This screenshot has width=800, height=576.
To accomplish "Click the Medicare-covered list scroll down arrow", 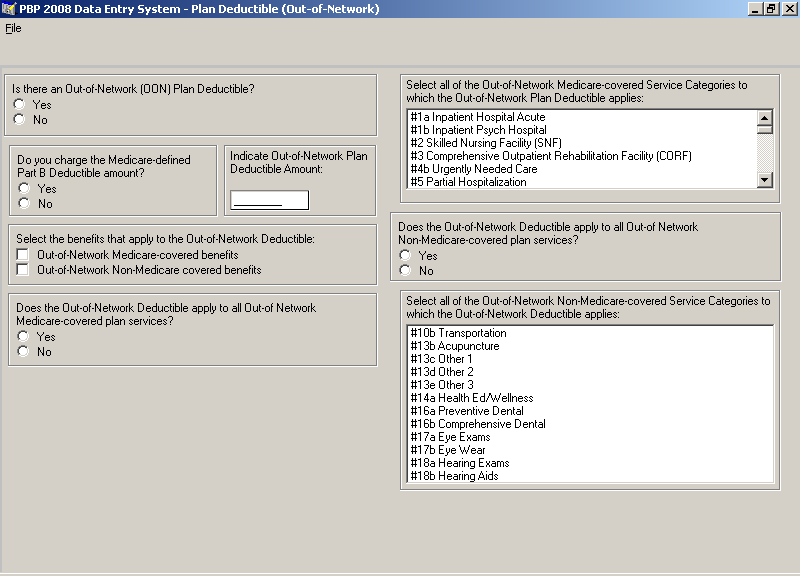I will (764, 180).
